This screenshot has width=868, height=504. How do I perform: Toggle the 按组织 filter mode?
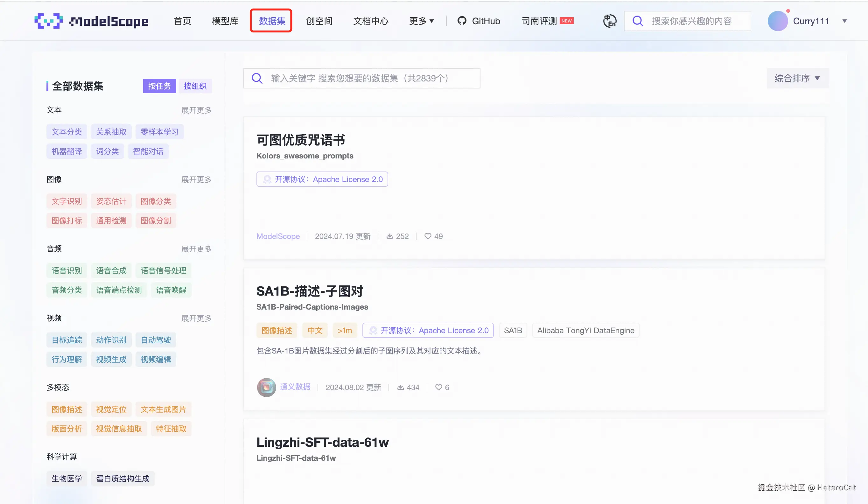point(195,86)
